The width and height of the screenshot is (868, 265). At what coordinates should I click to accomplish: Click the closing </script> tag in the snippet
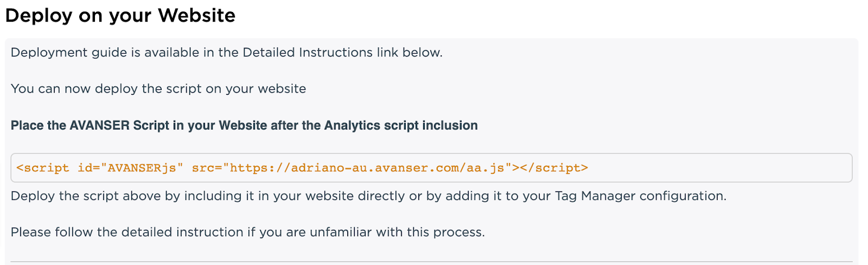click(554, 168)
